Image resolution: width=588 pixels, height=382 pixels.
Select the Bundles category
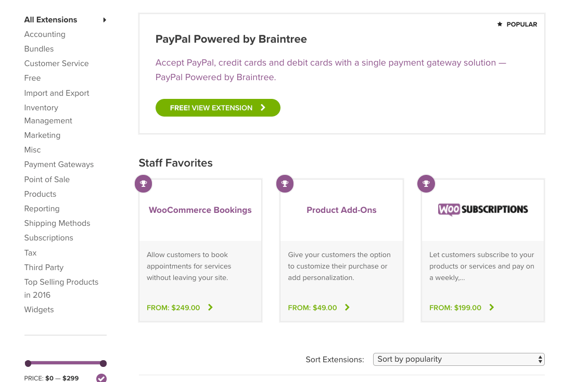click(x=39, y=49)
